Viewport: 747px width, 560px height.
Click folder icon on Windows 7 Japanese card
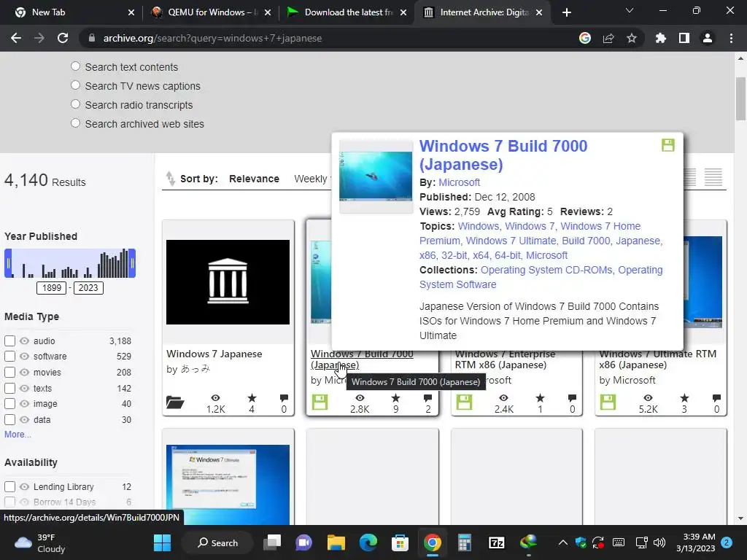(x=175, y=402)
